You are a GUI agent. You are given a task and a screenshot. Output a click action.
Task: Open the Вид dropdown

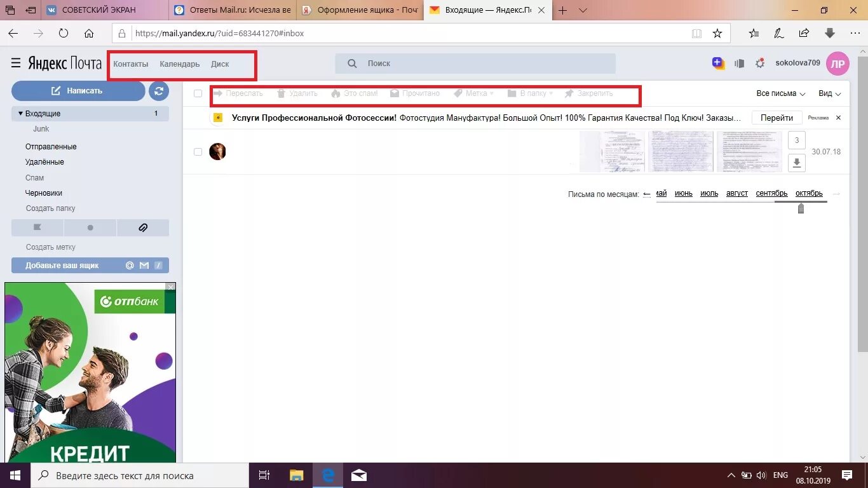coord(830,93)
